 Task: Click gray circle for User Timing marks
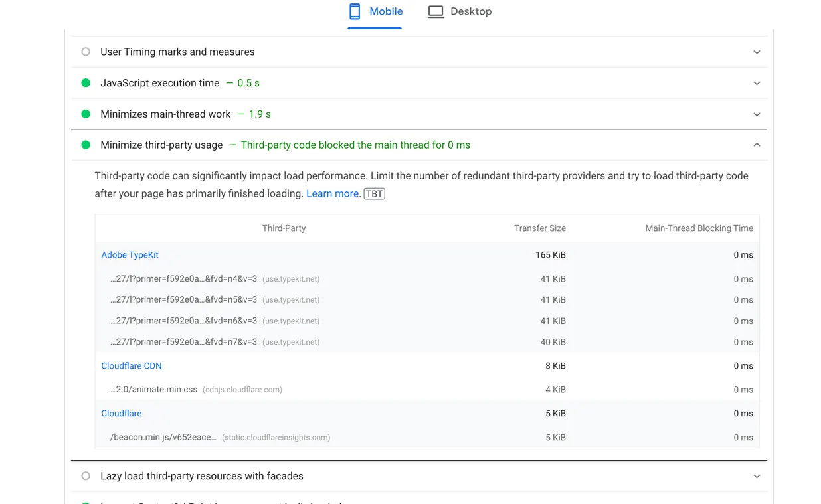coord(86,52)
